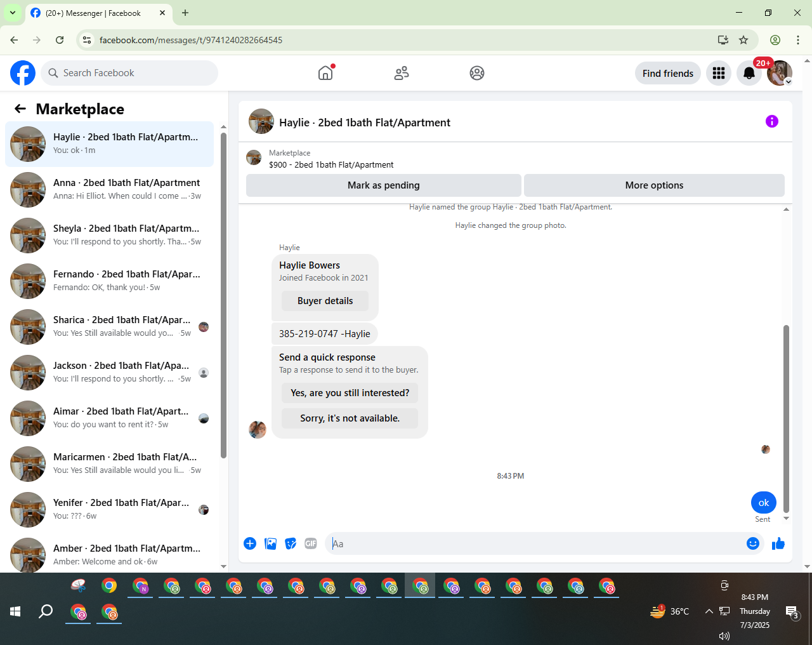Show hidden system tray icons chevron
Image resolution: width=812 pixels, height=645 pixels.
point(709,611)
